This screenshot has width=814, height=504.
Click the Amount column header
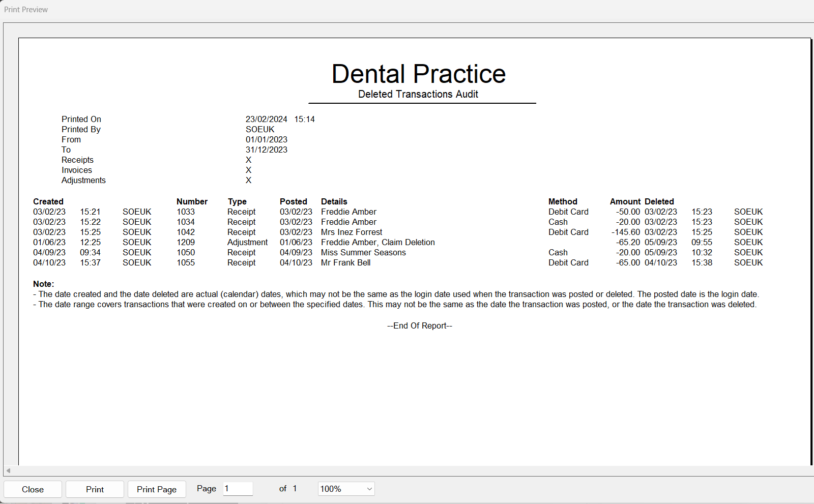tap(625, 201)
